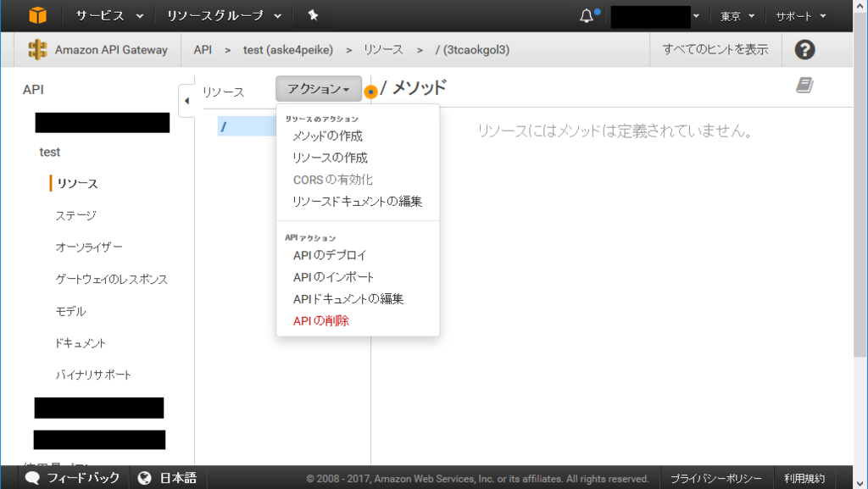The height and width of the screenshot is (489, 868).
Task: Click Amazon API Gateway title link
Action: [111, 50]
